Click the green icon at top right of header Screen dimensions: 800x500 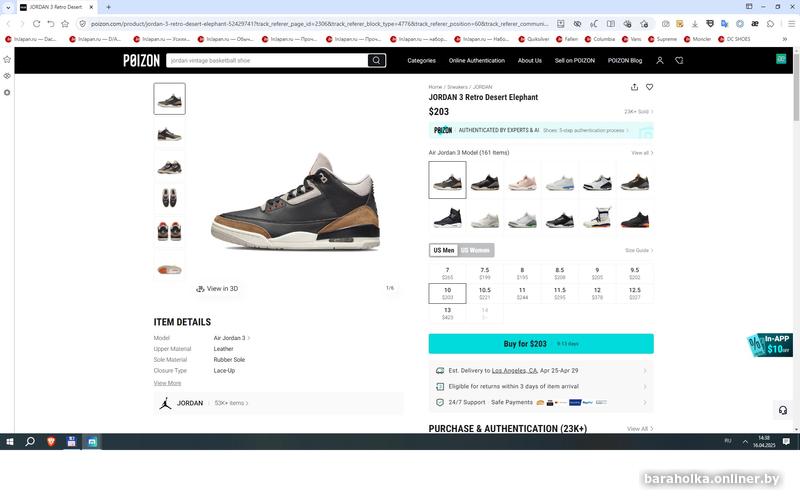(x=781, y=59)
